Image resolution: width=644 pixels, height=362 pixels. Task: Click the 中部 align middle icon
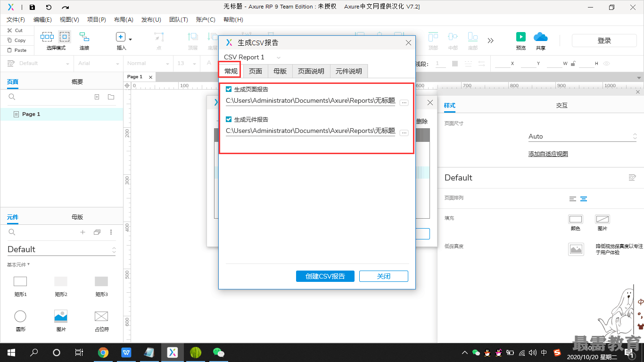[x=453, y=37]
